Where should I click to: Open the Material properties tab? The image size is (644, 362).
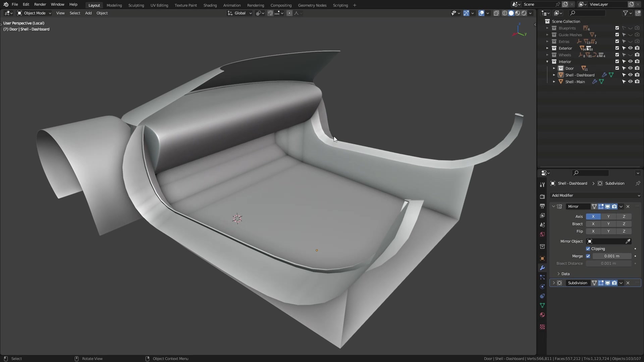click(x=542, y=315)
